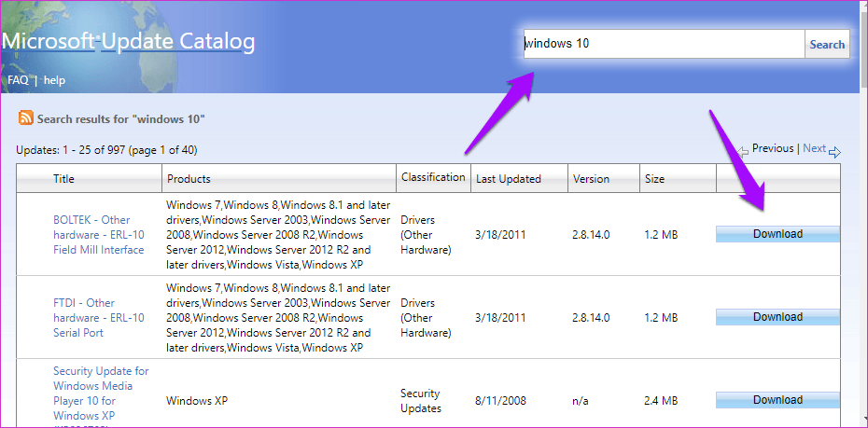Click the Previous results link

pyautogui.click(x=773, y=148)
